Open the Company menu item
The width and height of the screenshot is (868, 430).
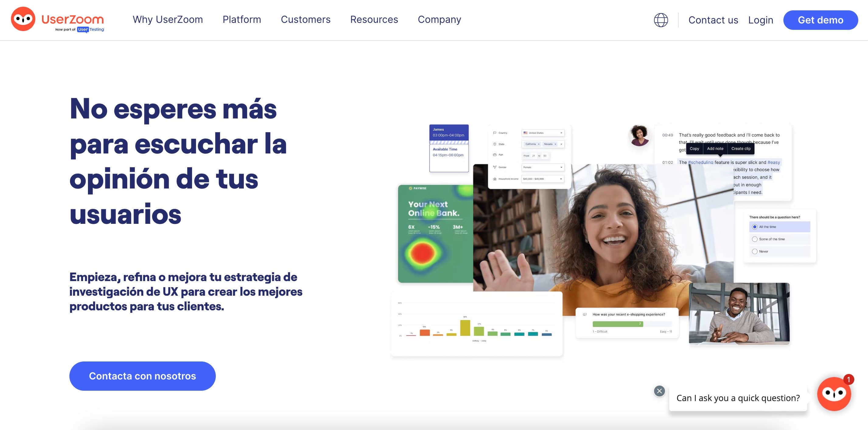440,20
